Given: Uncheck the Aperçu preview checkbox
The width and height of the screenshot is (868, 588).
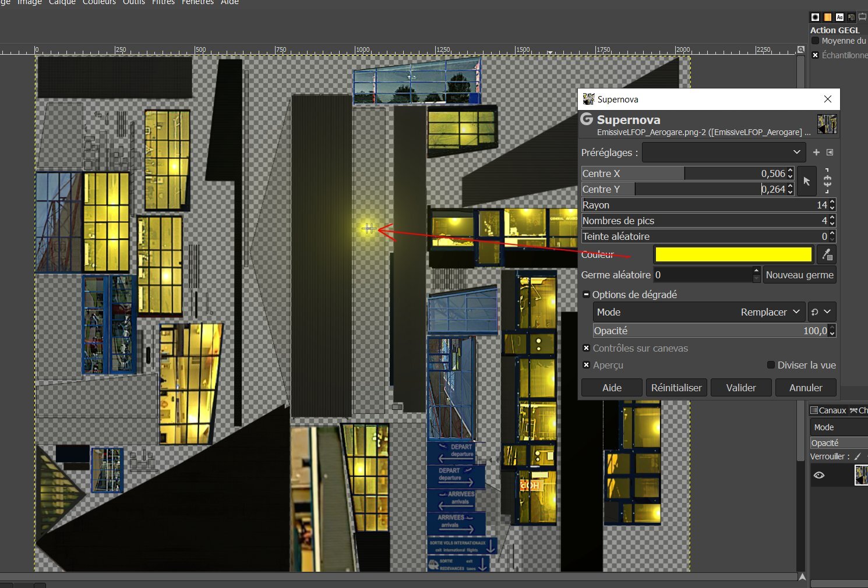Looking at the screenshot, I should click(586, 365).
